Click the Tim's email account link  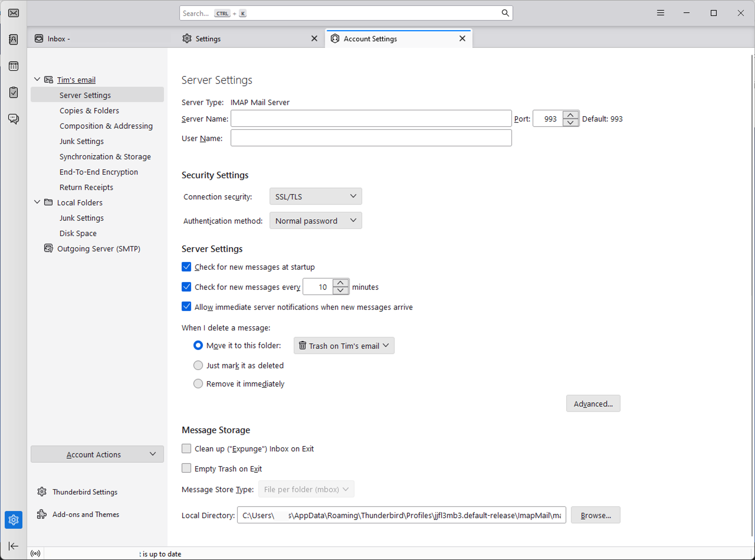point(76,80)
